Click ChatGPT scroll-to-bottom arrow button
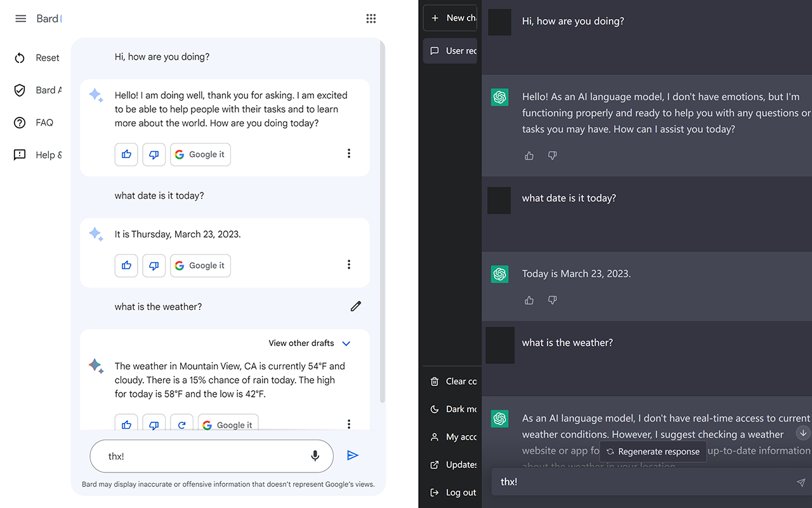 803,433
